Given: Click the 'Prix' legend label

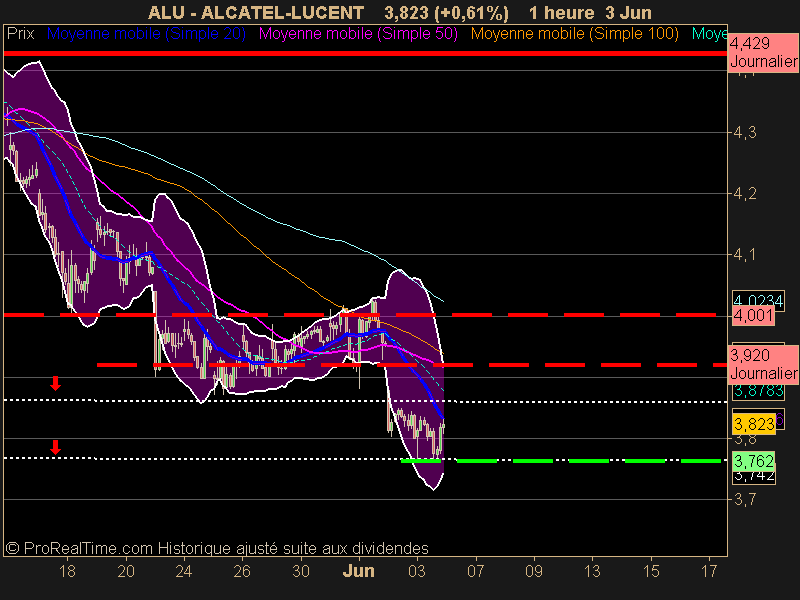Looking at the screenshot, I should [20, 34].
